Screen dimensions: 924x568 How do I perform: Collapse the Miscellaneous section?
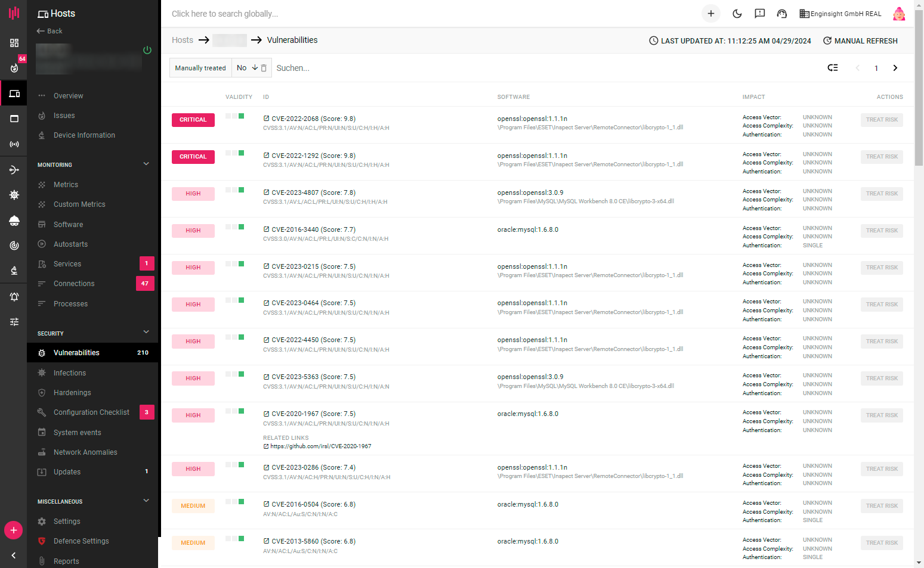[146, 501]
